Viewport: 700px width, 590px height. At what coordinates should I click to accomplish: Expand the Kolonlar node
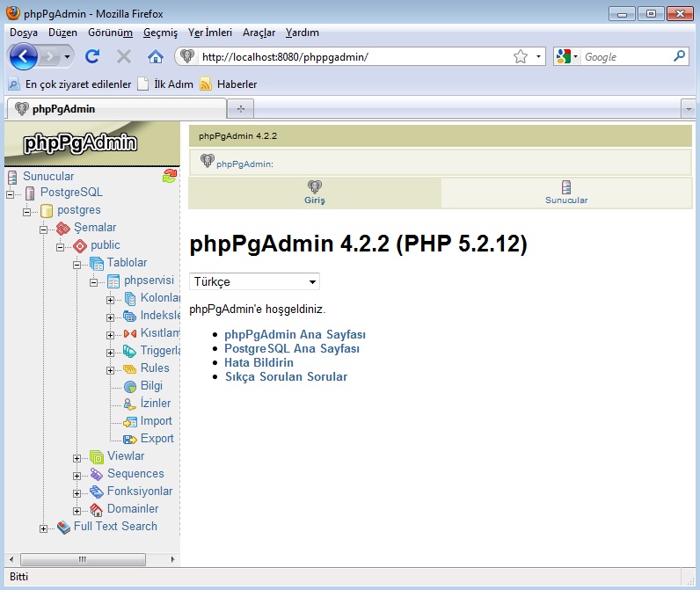pos(110,300)
